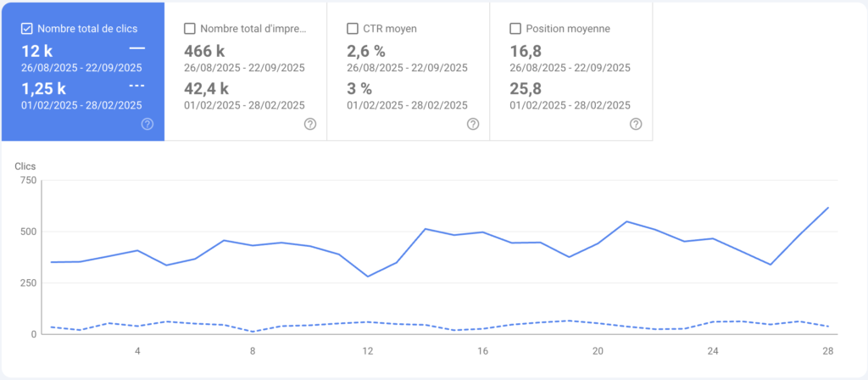Viewport: 868px width, 380px height.
Task: Open help icon in CTR moyen card
Action: pos(473,124)
